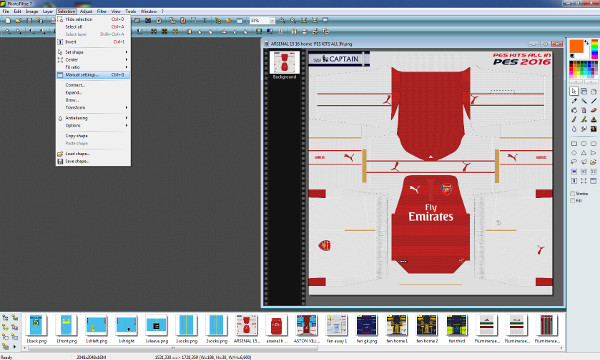Image resolution: width=600 pixels, height=360 pixels.
Task: Choose Select all menu entry
Action: pos(93,27)
